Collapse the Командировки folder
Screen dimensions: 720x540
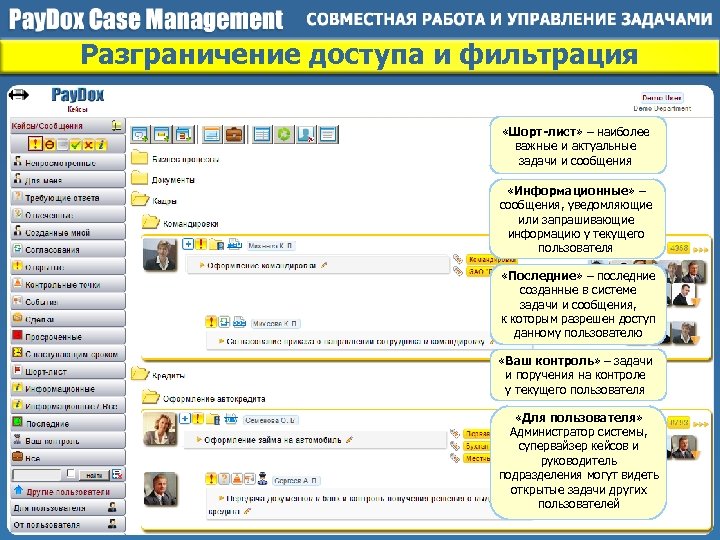point(151,222)
